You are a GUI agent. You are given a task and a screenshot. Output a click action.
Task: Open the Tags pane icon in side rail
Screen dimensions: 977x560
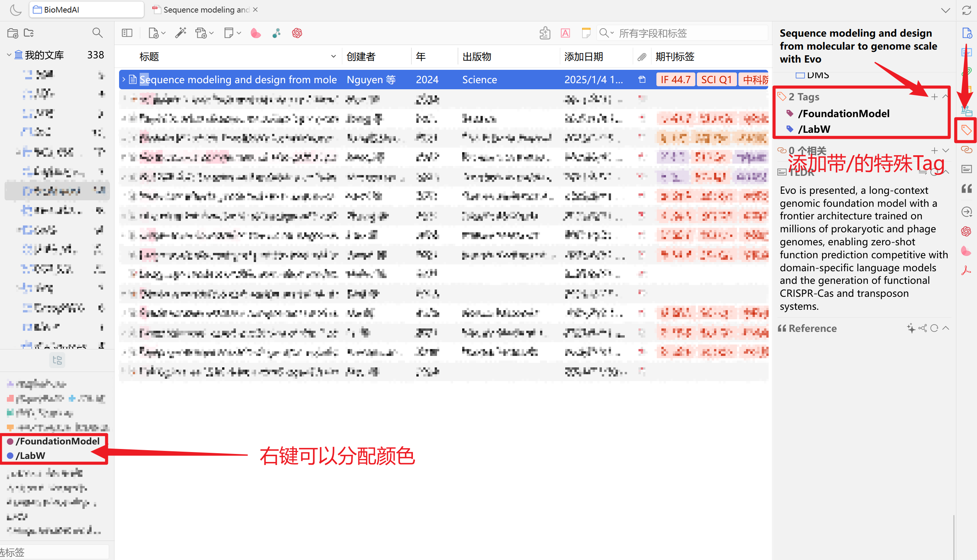966,130
